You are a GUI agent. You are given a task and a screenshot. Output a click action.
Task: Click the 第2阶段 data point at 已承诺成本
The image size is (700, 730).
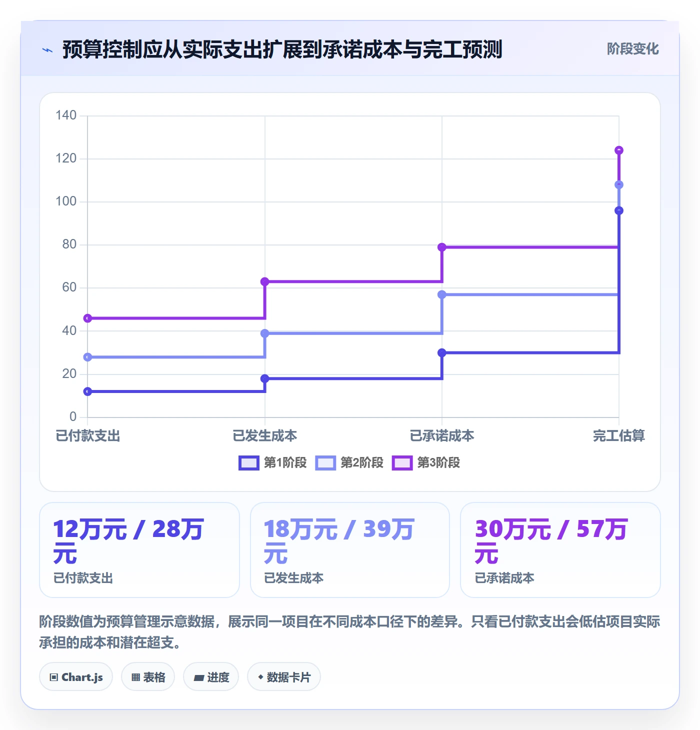tap(442, 294)
